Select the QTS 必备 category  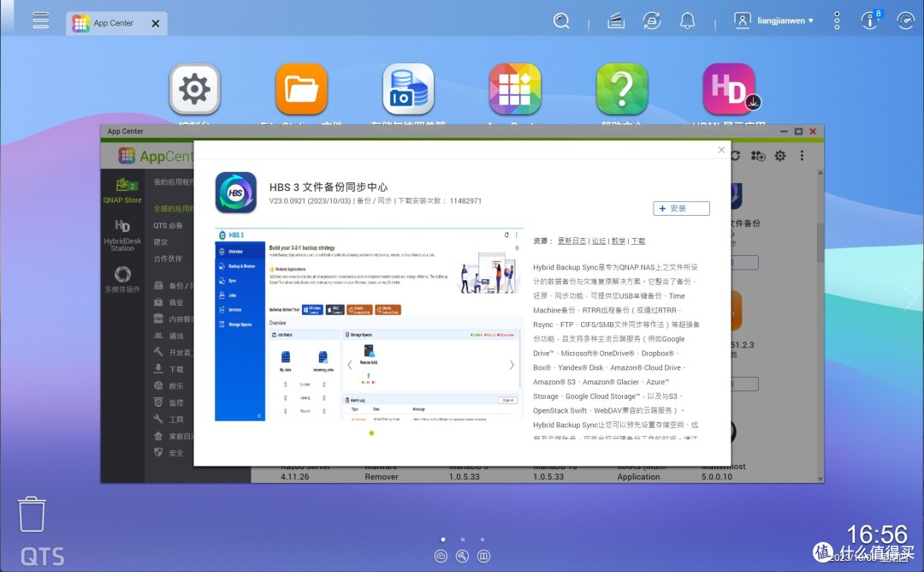(x=168, y=225)
